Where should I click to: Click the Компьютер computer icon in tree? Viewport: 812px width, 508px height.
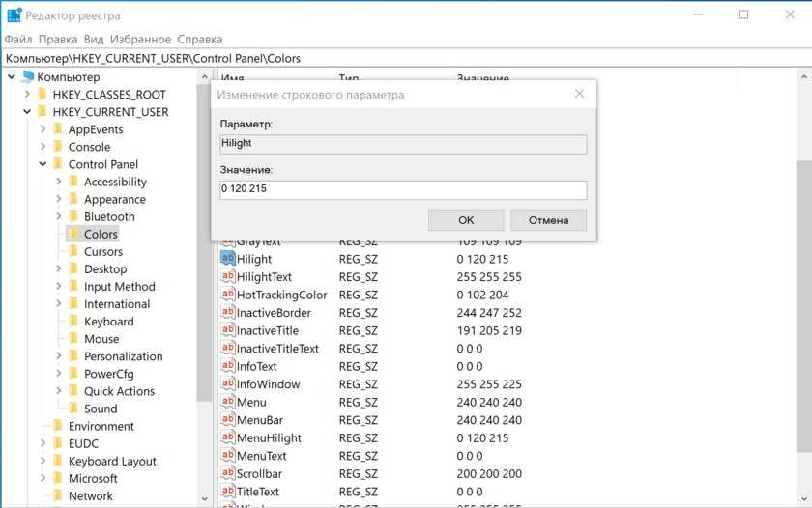27,77
